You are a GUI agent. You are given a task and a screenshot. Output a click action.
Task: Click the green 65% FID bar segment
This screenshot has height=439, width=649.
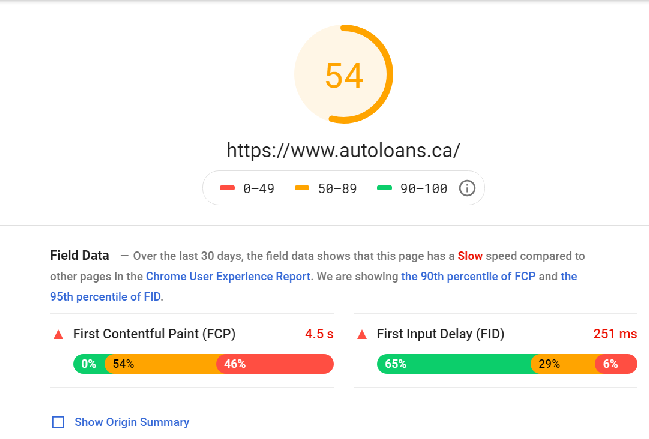(x=454, y=364)
